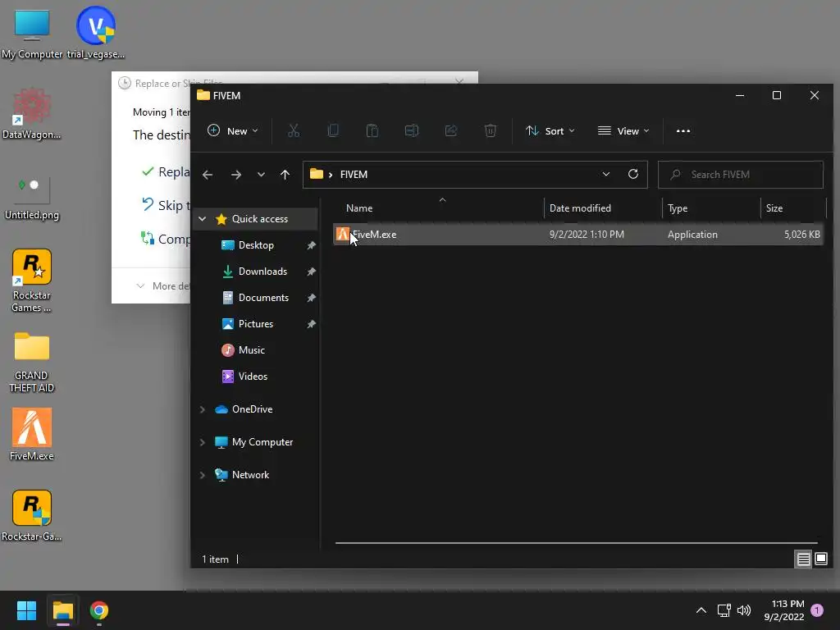Click the Share icon in toolbar
The image size is (840, 630).
451,130
